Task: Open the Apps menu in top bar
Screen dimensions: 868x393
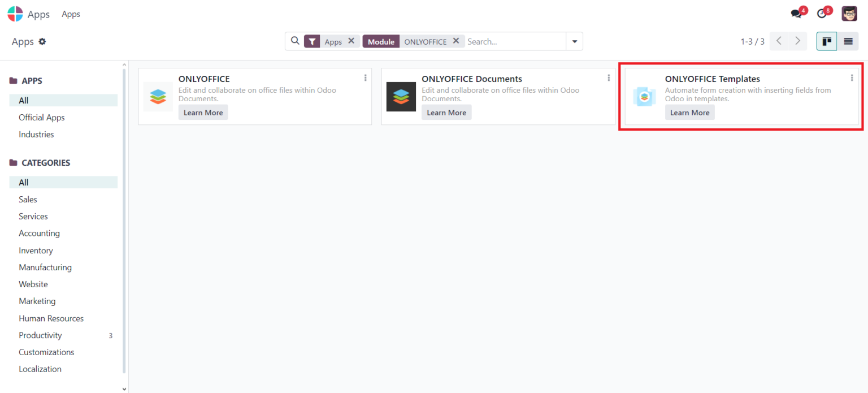Action: click(x=71, y=14)
